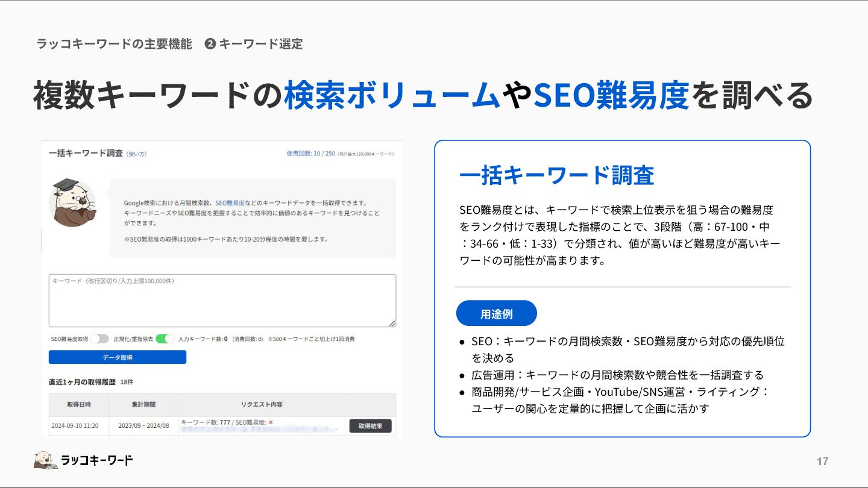Click the 用途例 pill label
This screenshot has width=868, height=488.
497,313
